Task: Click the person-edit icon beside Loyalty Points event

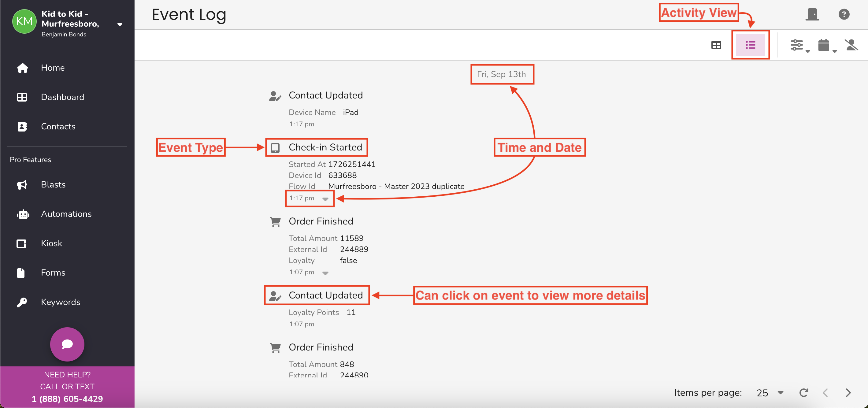Action: (x=275, y=296)
